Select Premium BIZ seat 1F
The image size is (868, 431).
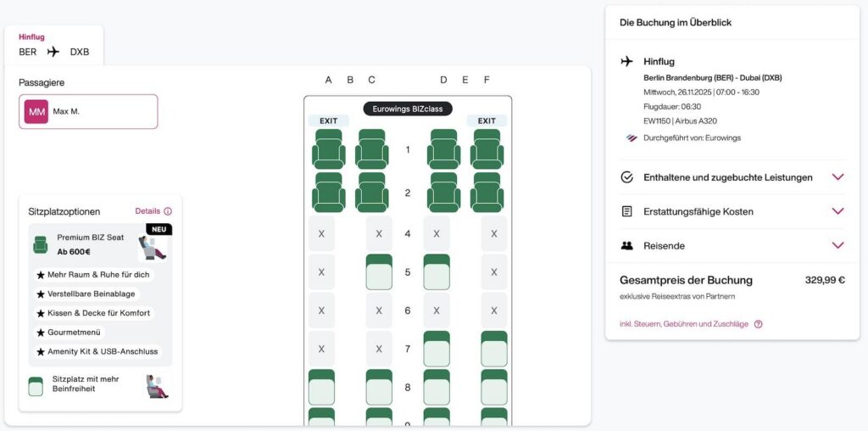click(487, 149)
